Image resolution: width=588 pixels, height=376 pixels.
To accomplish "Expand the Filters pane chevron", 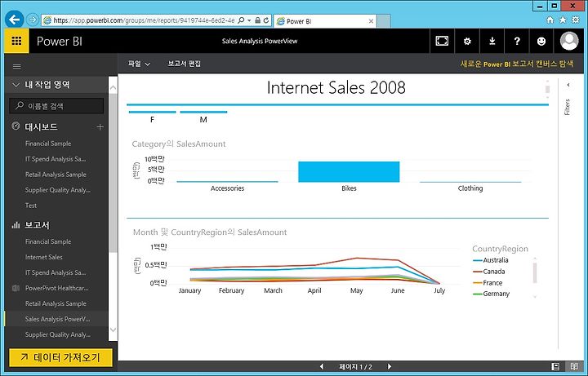I will (x=568, y=85).
